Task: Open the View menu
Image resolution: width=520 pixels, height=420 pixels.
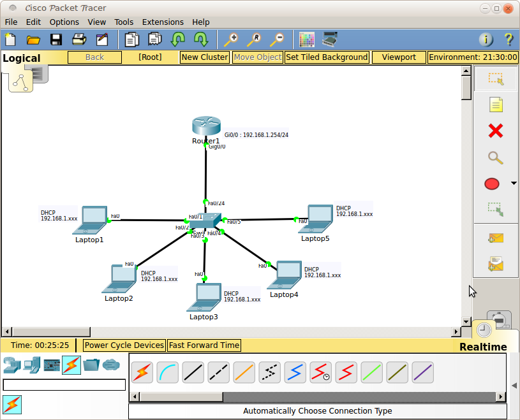Action: (96, 22)
